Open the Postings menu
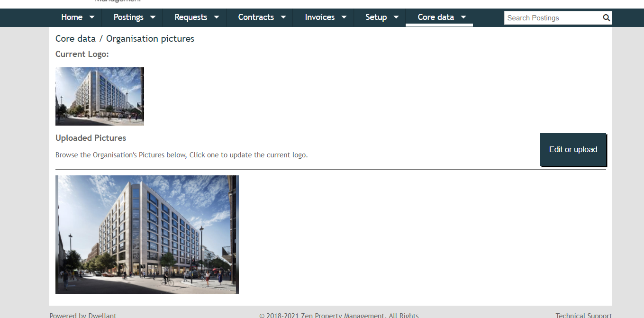 tap(128, 17)
